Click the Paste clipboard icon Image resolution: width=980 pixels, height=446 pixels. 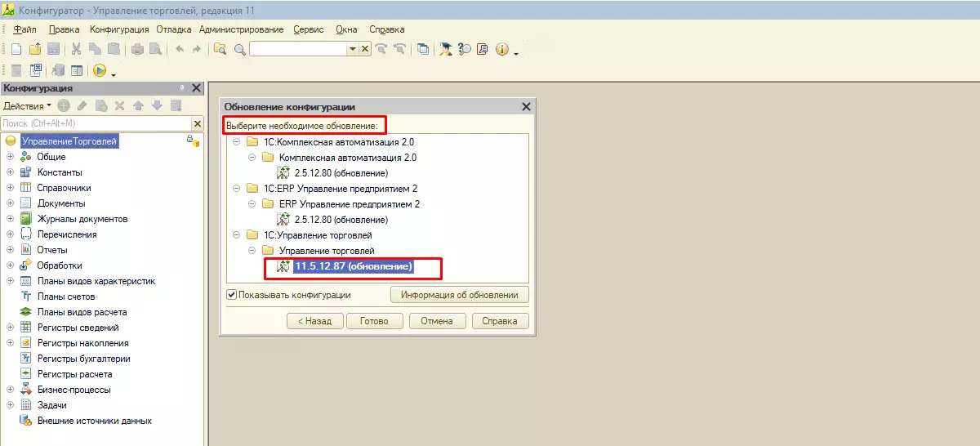114,49
